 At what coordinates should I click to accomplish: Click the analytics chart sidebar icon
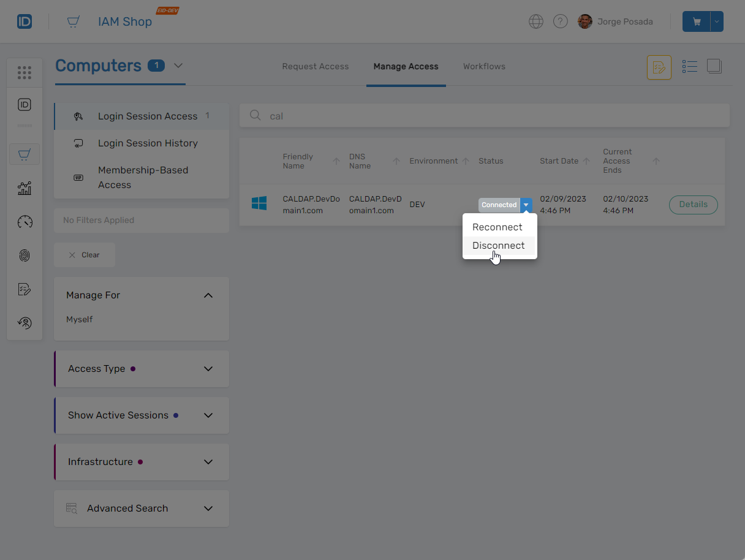(25, 188)
